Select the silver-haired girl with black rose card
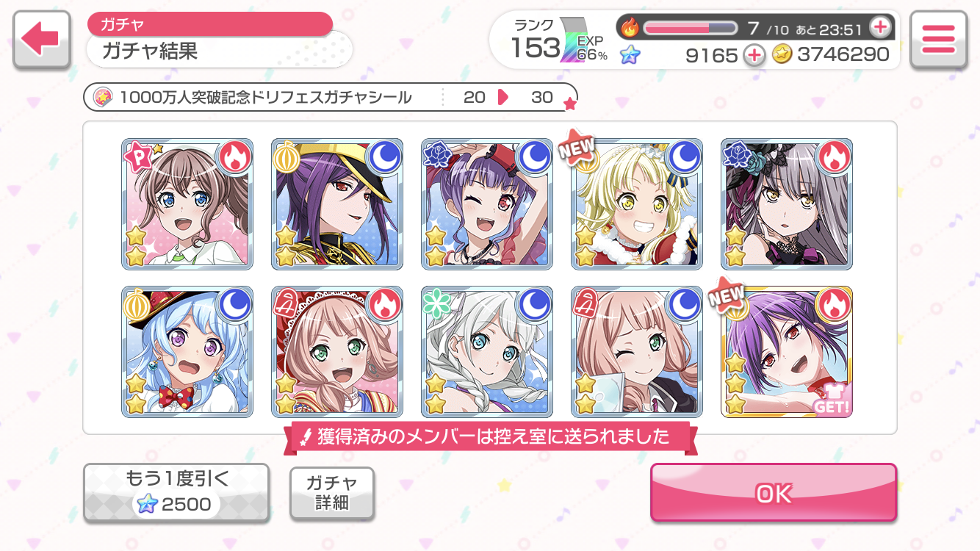Image resolution: width=980 pixels, height=551 pixels. pos(787,204)
